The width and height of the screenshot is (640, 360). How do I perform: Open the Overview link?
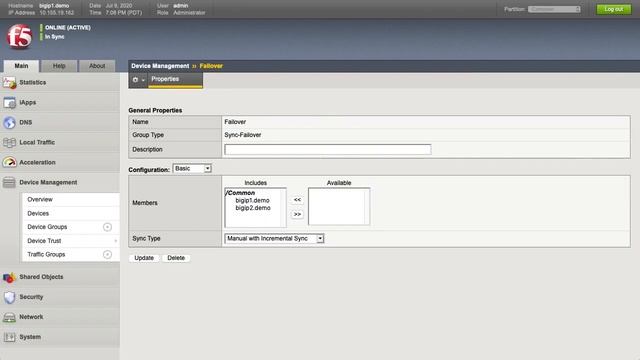pyautogui.click(x=40, y=200)
